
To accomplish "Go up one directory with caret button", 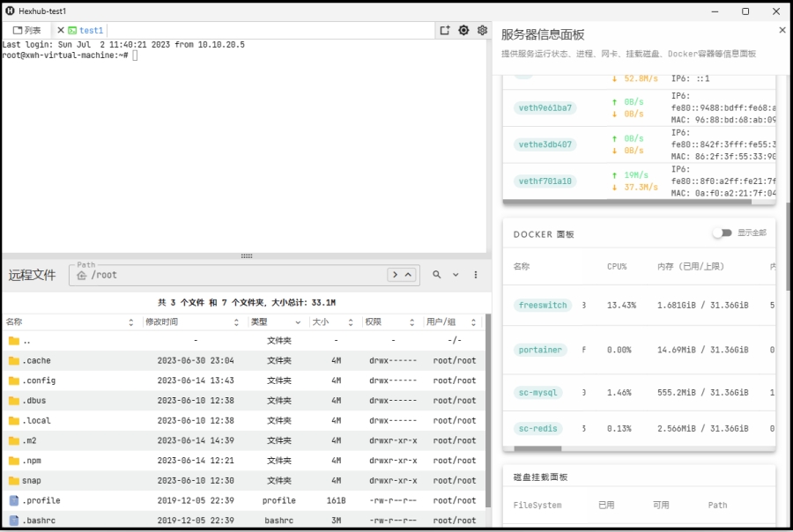I will click(408, 275).
